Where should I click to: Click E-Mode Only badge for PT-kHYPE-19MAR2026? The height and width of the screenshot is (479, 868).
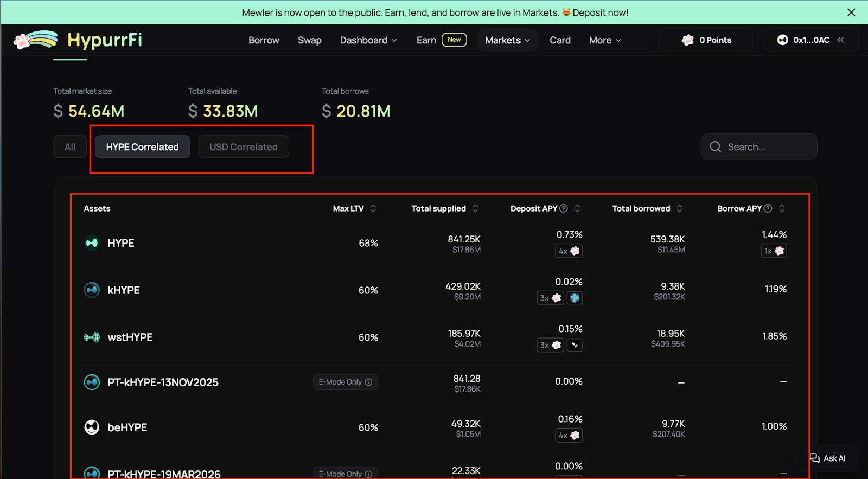(x=346, y=473)
